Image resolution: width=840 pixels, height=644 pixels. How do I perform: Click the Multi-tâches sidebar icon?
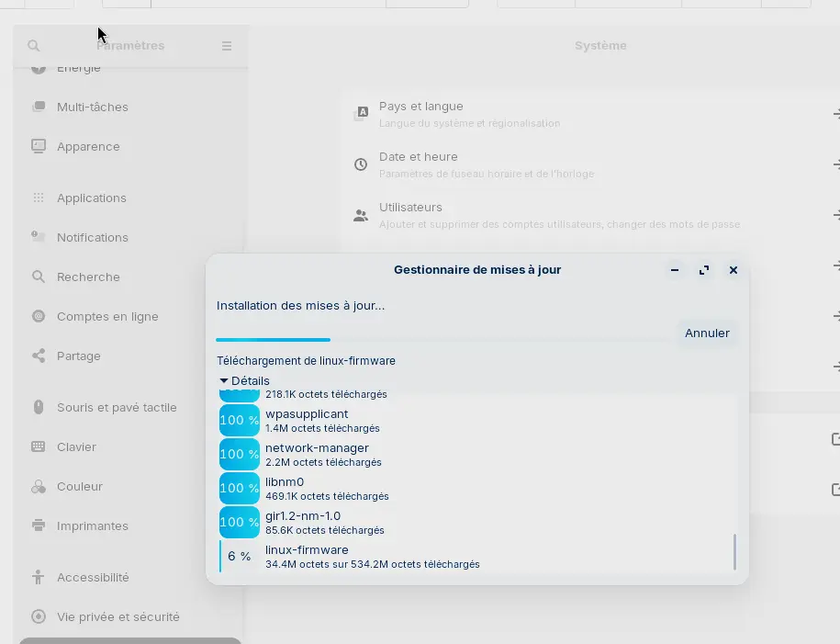[39, 107]
